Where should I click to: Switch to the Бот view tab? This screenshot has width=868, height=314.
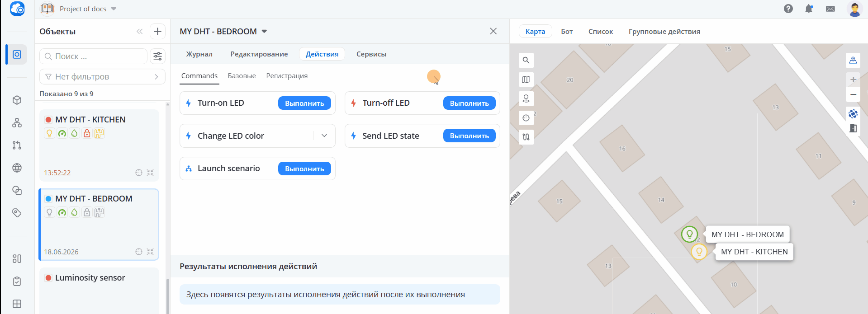point(567,31)
